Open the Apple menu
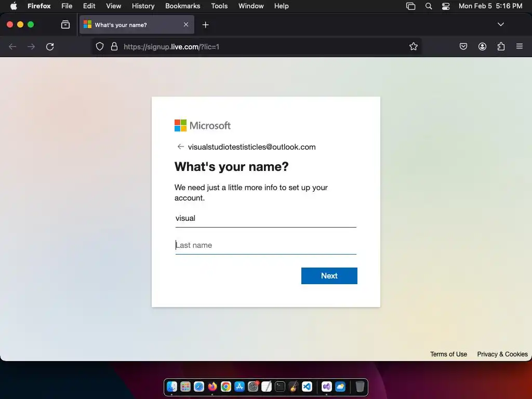Screen dimensions: 532x399 [x=14, y=6]
